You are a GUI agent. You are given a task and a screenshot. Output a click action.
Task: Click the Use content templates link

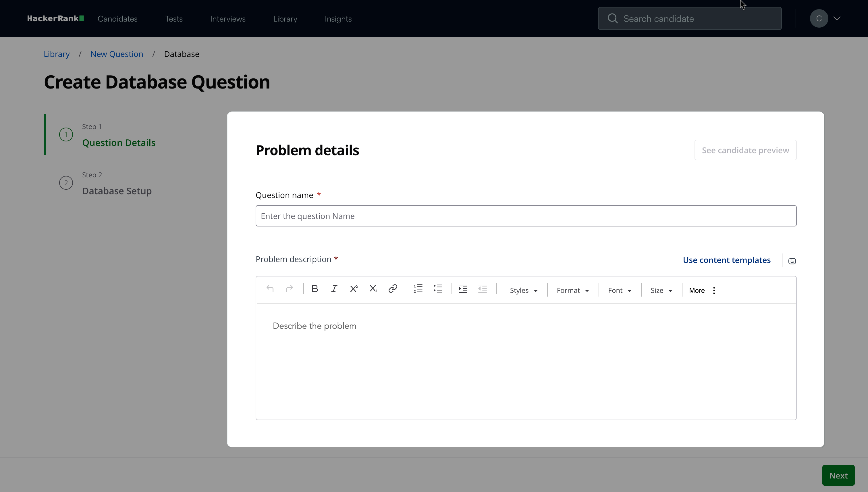[x=726, y=260]
